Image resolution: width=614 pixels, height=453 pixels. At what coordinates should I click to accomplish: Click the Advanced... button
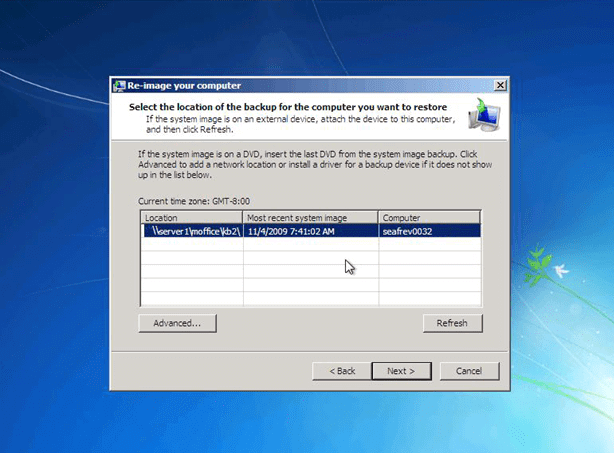pos(177,323)
